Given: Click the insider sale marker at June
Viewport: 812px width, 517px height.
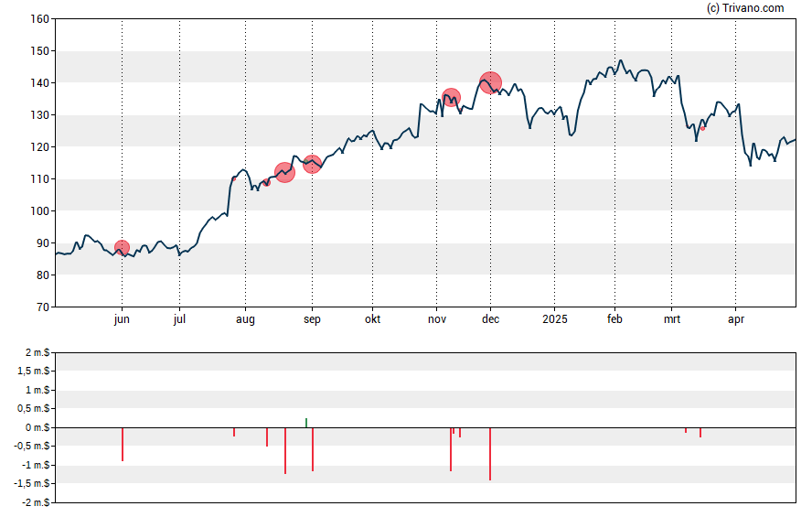Looking at the screenshot, I should pyautogui.click(x=122, y=248).
